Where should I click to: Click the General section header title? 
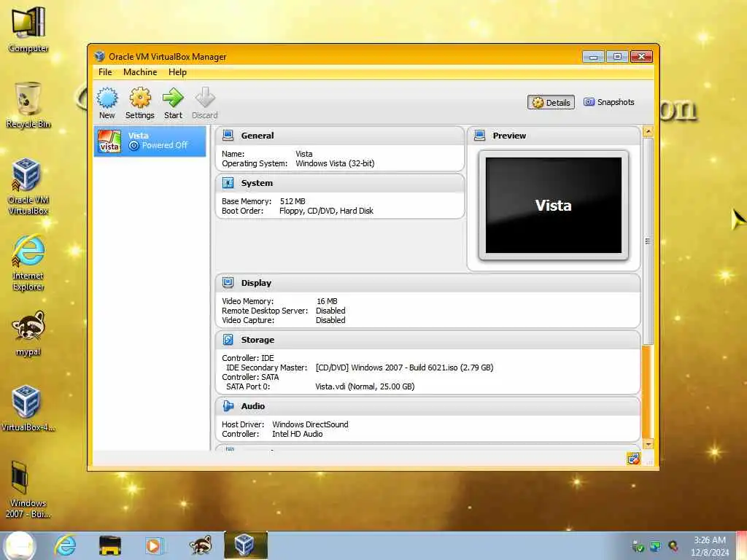pos(258,136)
